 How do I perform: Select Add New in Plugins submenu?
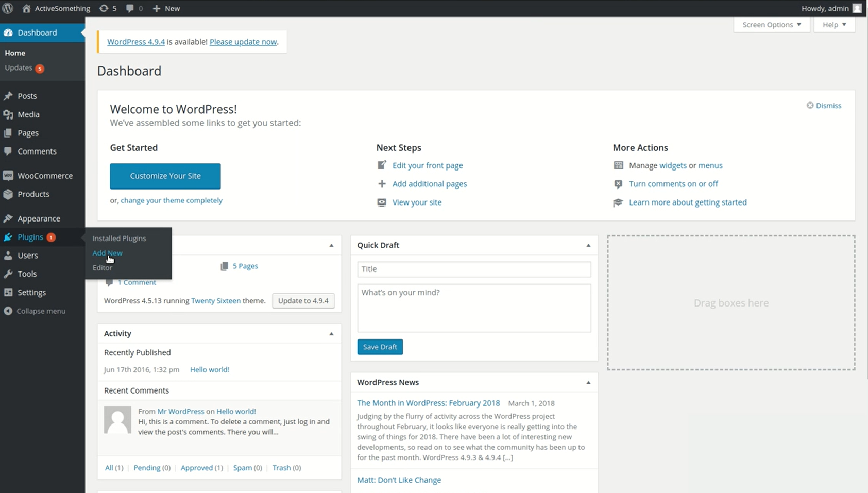point(107,253)
